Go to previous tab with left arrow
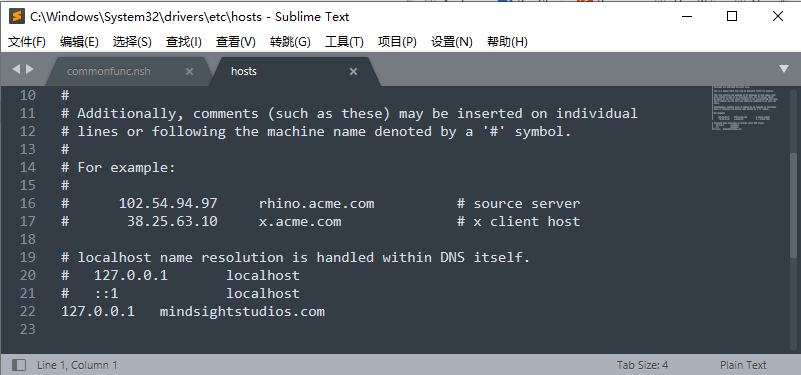This screenshot has width=801, height=375. click(16, 69)
